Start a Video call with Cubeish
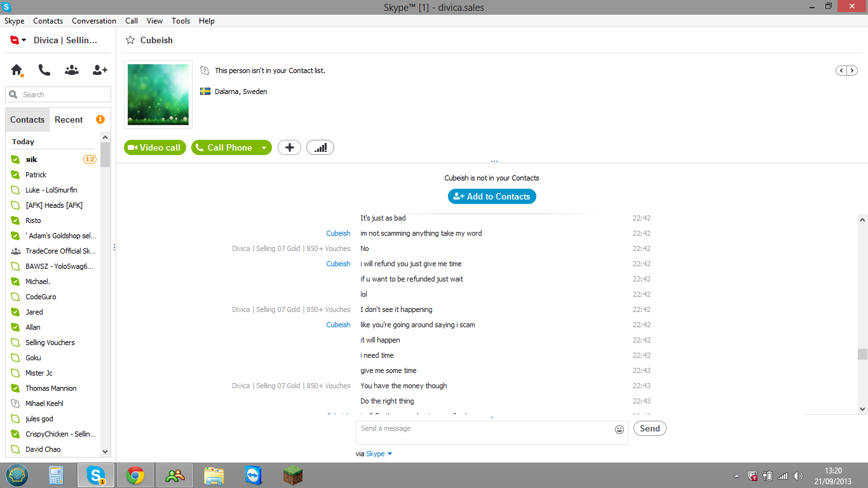The height and width of the screenshot is (488, 868). (x=155, y=147)
